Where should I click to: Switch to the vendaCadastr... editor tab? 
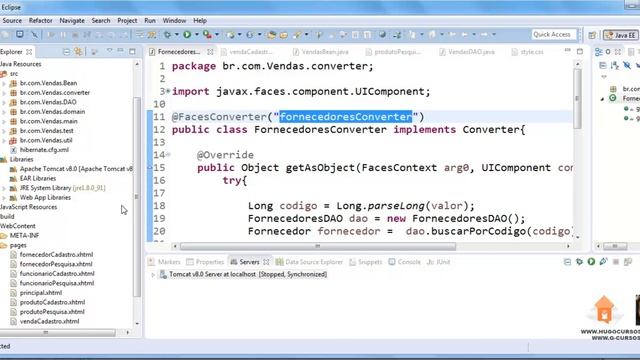click(247, 52)
